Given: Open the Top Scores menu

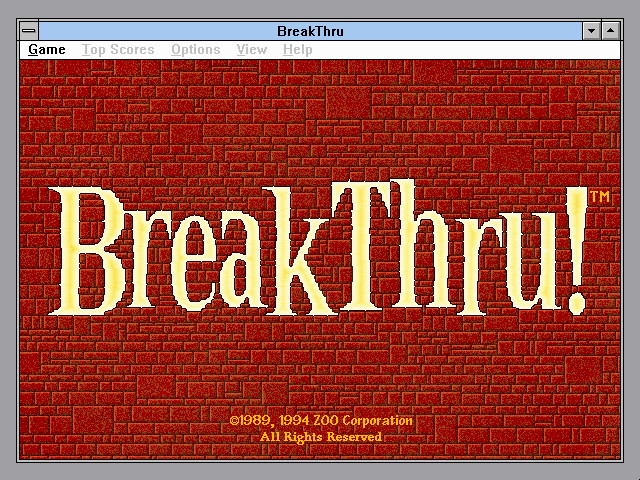Looking at the screenshot, I should tap(118, 49).
